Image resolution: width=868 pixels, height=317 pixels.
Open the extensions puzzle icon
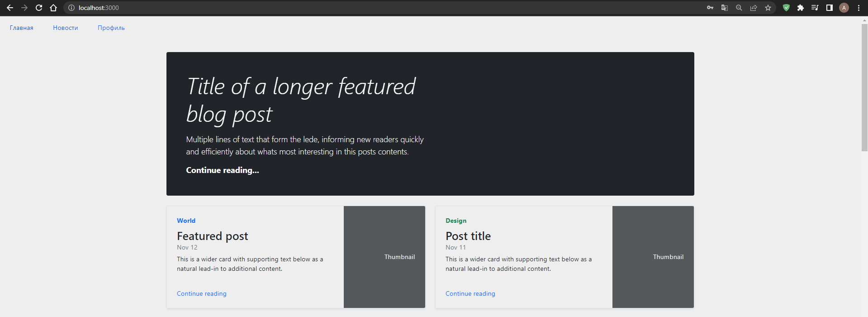point(801,8)
